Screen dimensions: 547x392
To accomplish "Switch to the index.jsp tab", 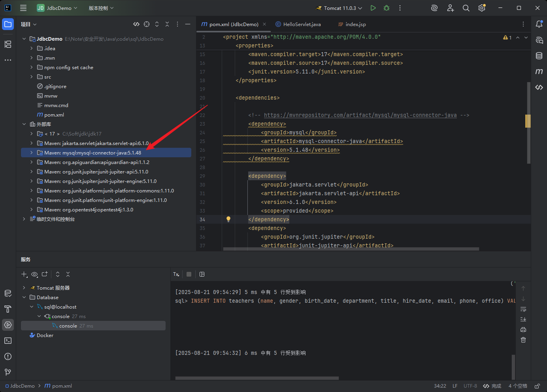I will pos(352,24).
